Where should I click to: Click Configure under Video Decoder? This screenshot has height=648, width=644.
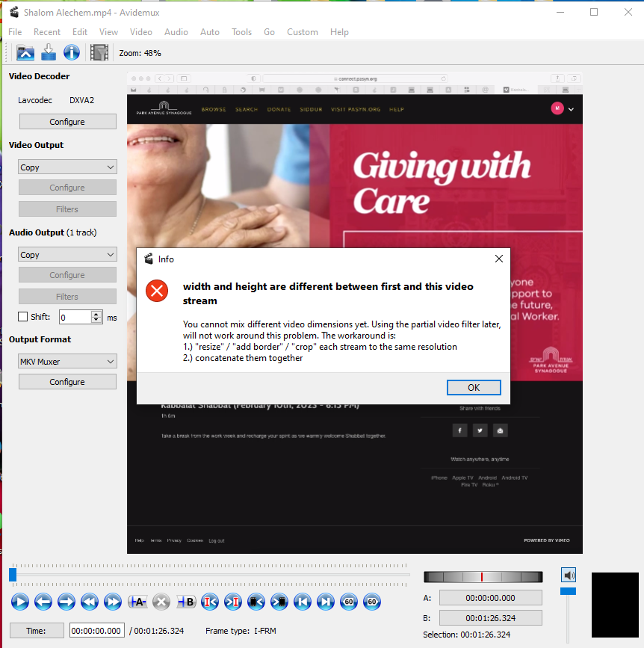pos(67,122)
